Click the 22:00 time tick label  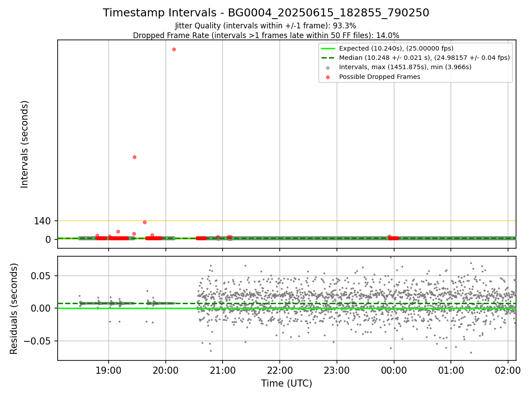pos(280,370)
